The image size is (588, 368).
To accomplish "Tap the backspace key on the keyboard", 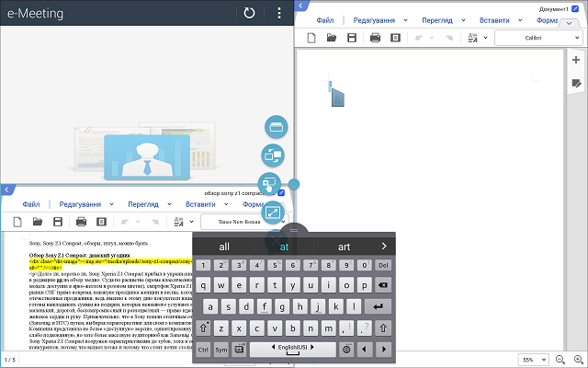I will pyautogui.click(x=383, y=285).
